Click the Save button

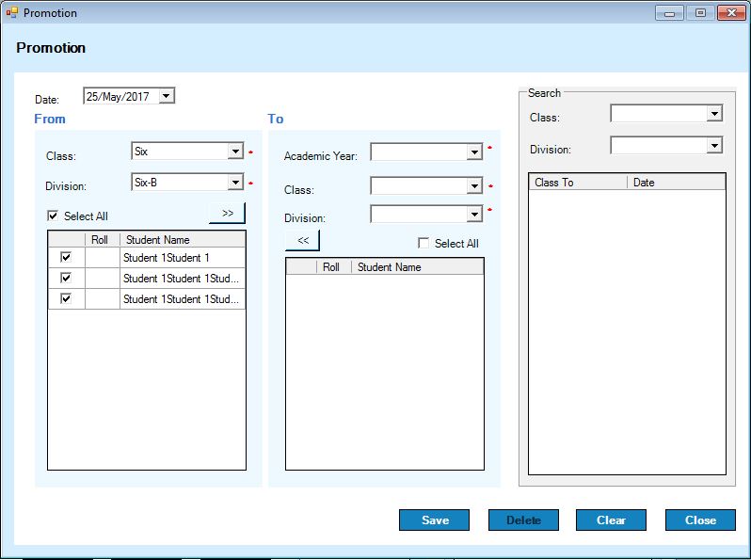click(434, 520)
